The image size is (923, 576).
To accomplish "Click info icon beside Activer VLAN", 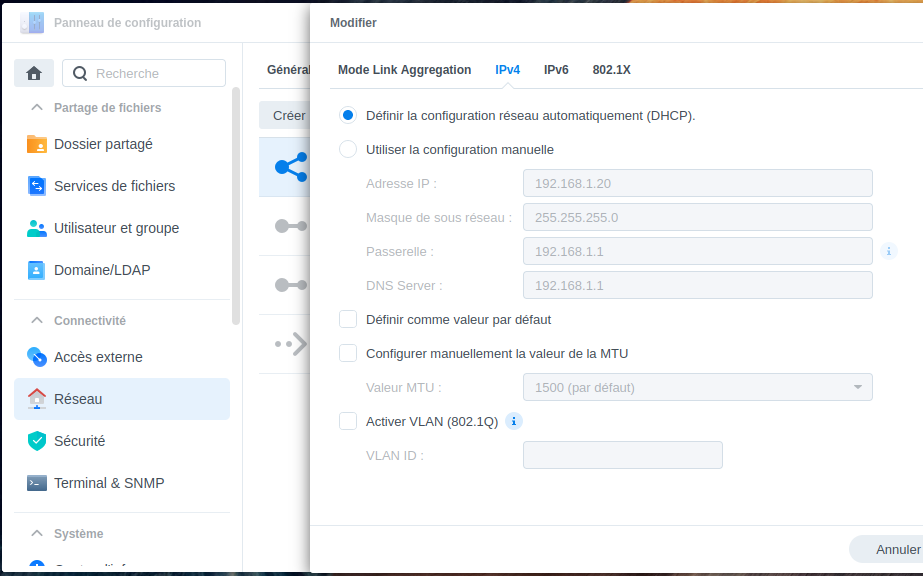I will coord(514,421).
